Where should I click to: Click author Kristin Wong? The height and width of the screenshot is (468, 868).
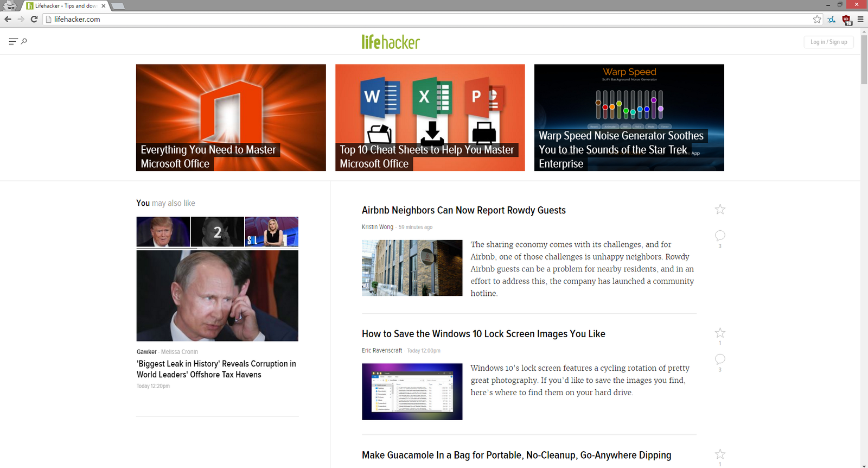point(378,227)
